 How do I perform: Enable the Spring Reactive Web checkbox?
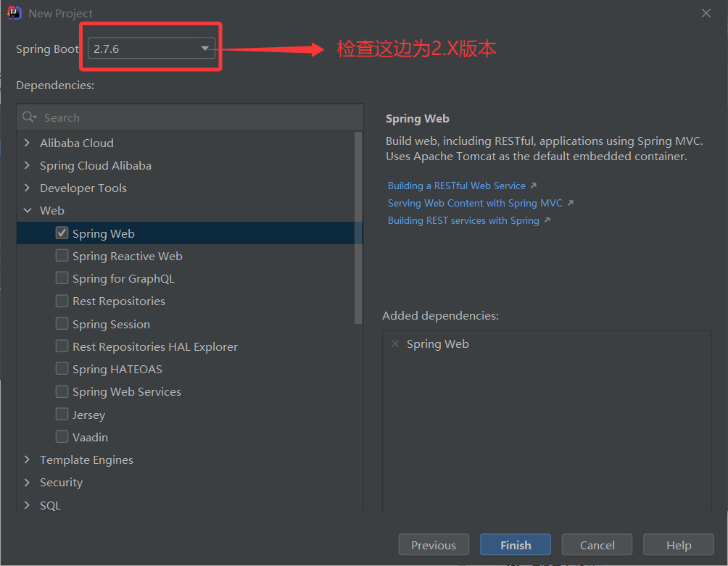pos(62,256)
